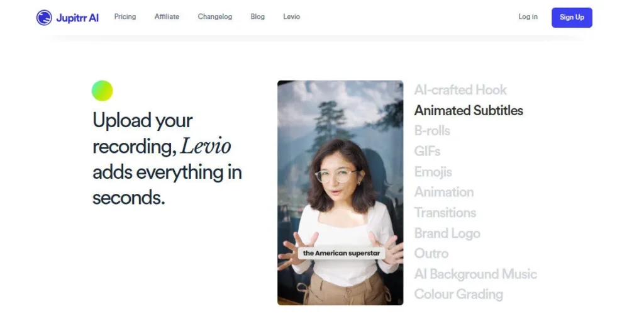The width and height of the screenshot is (644, 326).
Task: Choose Colour Grading in the list
Action: (458, 295)
